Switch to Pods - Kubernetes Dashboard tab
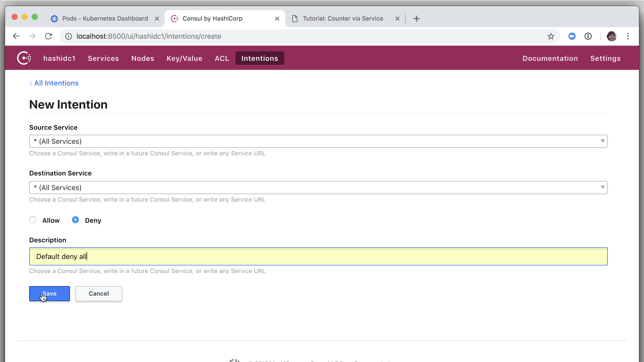This screenshot has width=644, height=362. click(105, 19)
